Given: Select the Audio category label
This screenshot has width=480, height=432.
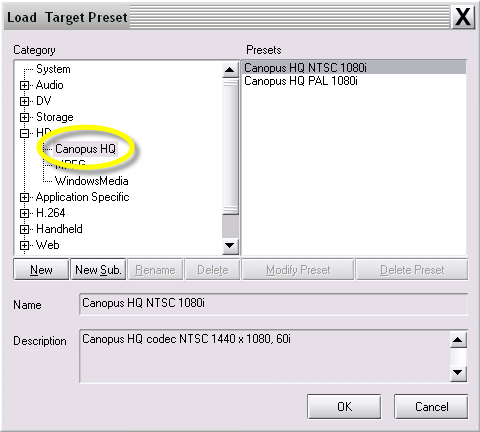Looking at the screenshot, I should [49, 85].
